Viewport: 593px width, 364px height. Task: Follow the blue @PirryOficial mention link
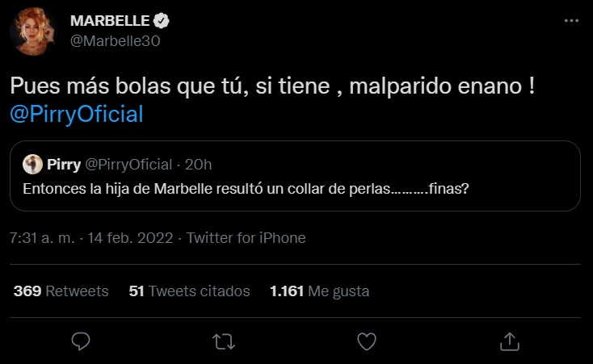[77, 114]
